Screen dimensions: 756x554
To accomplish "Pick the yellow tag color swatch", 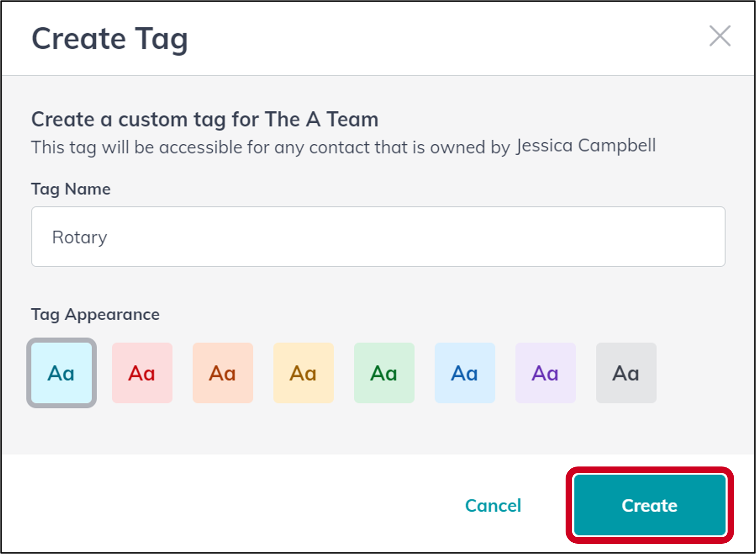I will (x=304, y=372).
